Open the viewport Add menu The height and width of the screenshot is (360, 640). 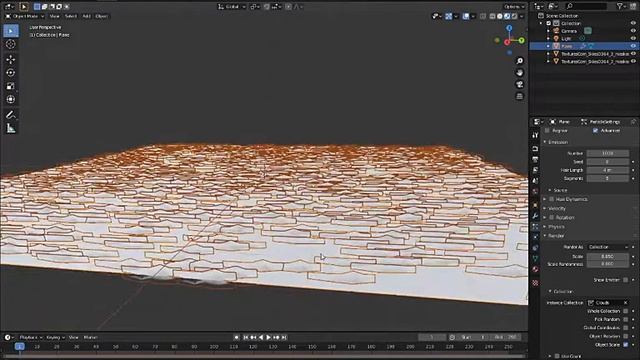87,16
